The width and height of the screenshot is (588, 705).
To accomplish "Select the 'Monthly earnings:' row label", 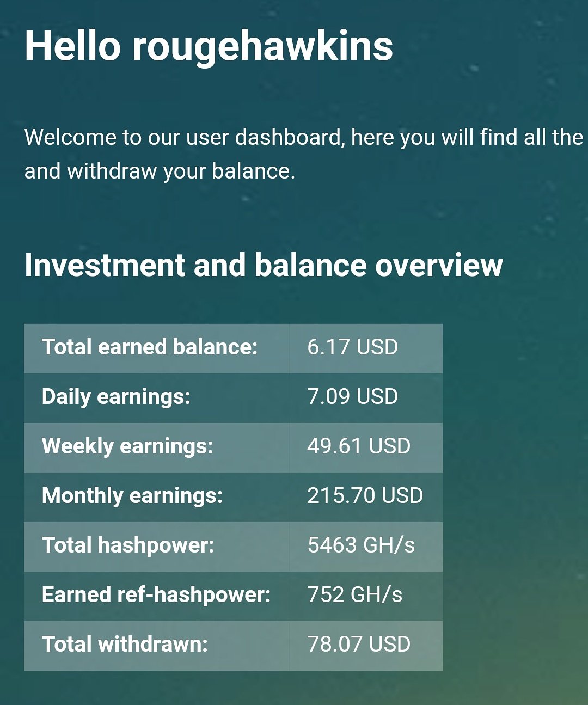I will point(132,496).
